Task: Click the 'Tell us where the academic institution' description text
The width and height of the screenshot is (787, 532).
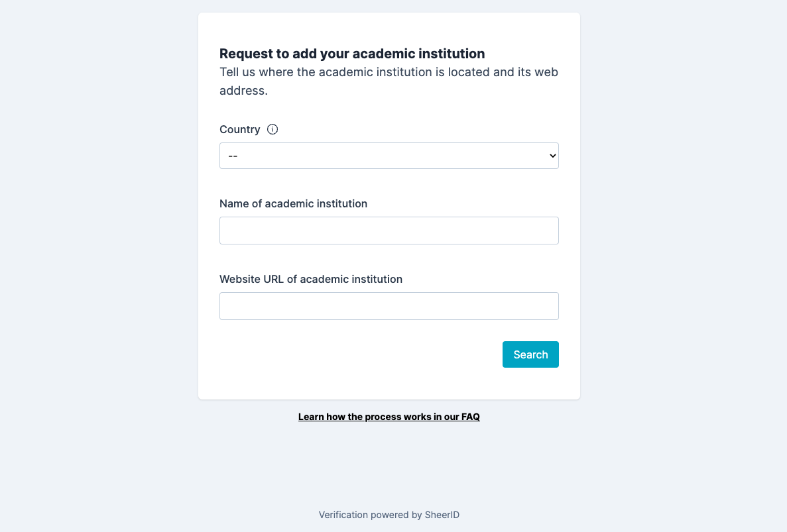Action: click(x=389, y=81)
